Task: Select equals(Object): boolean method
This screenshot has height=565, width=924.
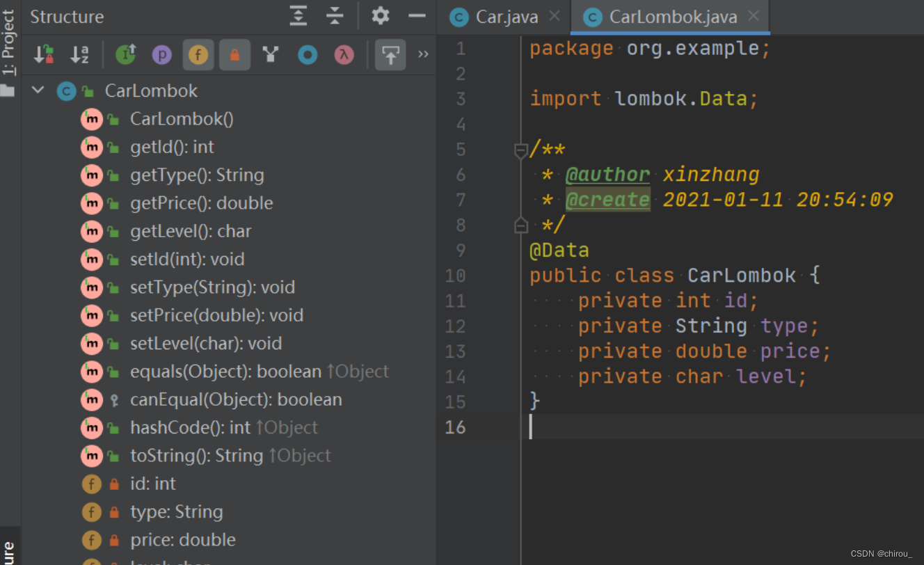Action: [x=225, y=372]
